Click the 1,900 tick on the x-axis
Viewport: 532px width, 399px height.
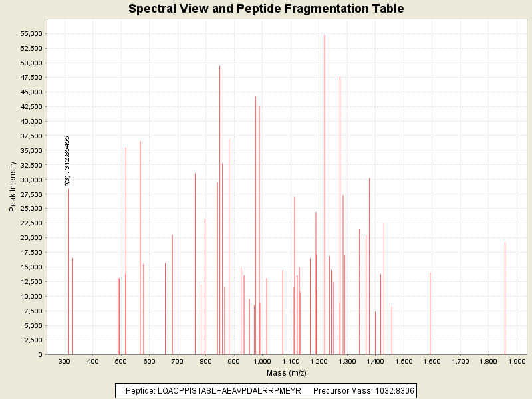[517, 362]
